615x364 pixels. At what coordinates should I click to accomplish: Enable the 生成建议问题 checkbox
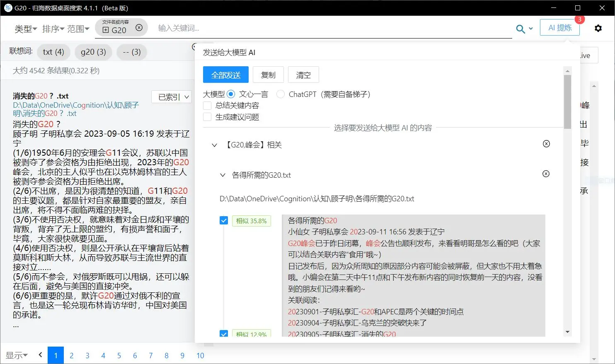[207, 117]
